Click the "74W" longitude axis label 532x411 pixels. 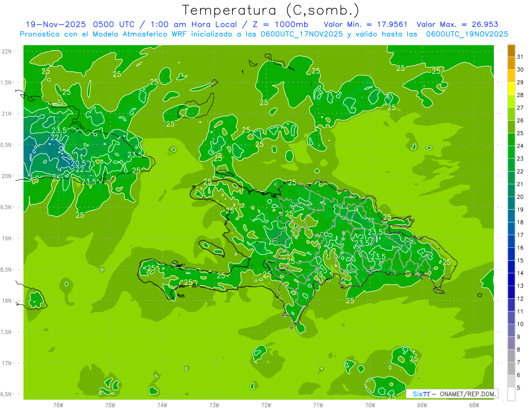pos(162,405)
